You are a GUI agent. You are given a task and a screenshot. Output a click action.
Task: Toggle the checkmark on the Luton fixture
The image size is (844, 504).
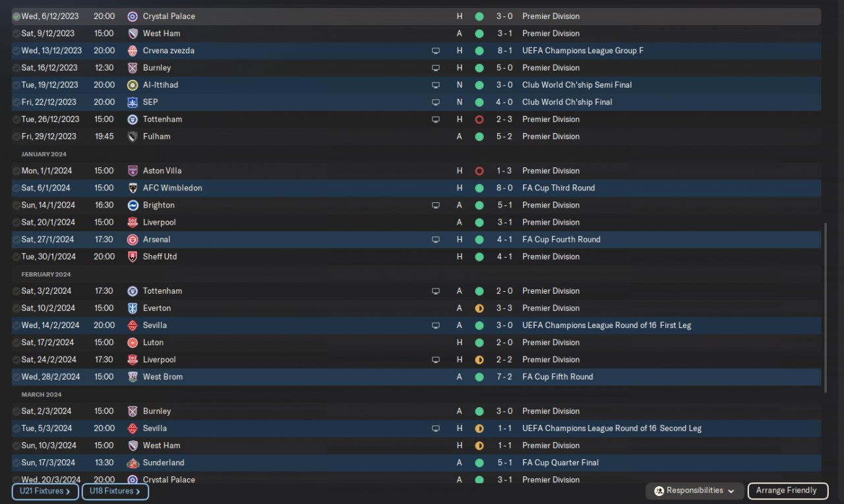16,343
